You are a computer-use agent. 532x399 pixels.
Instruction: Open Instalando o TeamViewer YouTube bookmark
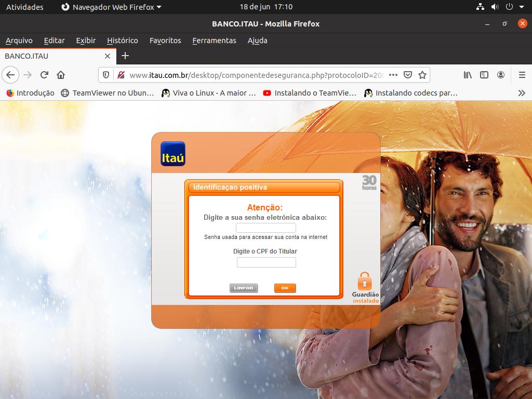point(310,93)
